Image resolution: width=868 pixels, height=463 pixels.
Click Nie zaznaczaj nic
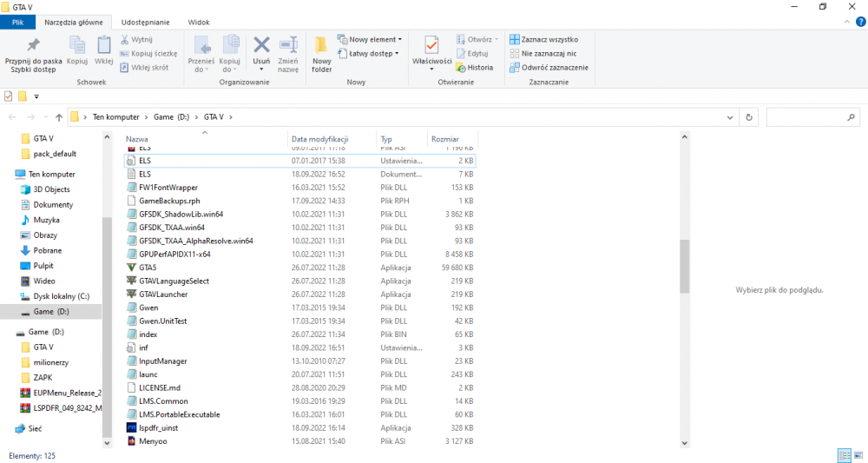543,53
